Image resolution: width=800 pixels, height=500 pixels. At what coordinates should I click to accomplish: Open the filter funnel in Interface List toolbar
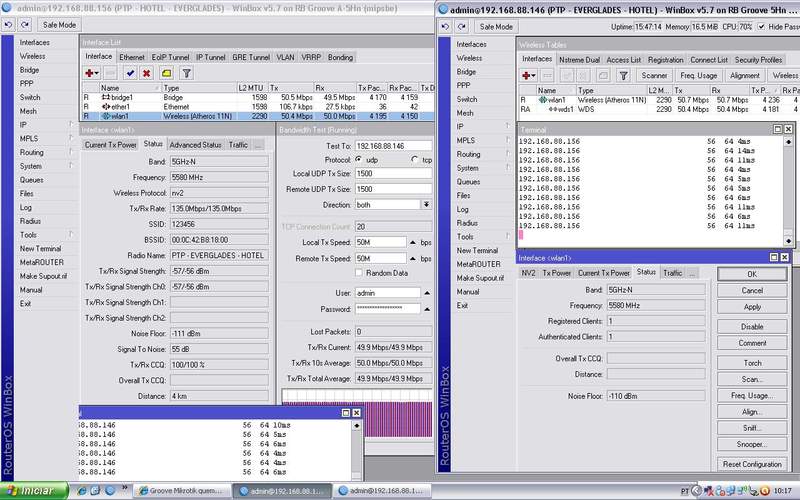tap(187, 73)
